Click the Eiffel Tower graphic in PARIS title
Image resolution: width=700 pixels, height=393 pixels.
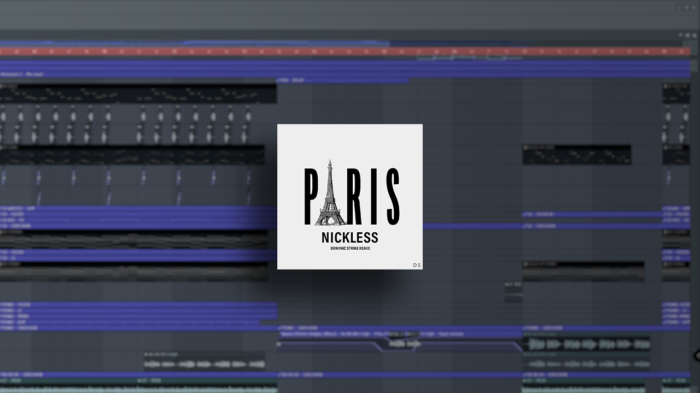pyautogui.click(x=330, y=193)
